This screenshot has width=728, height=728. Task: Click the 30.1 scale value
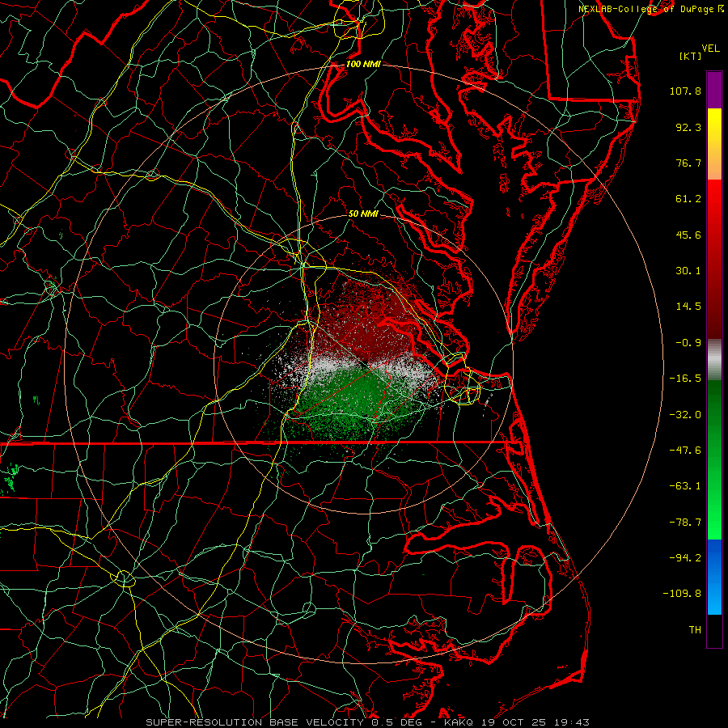688,271
